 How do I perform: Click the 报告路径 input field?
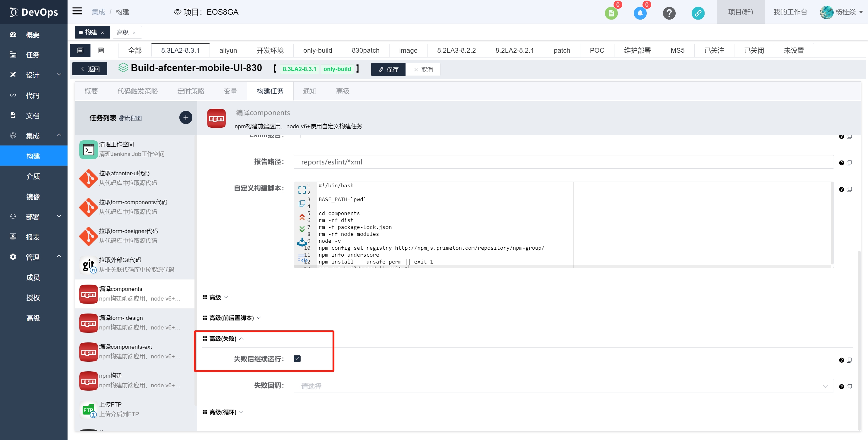click(x=563, y=162)
